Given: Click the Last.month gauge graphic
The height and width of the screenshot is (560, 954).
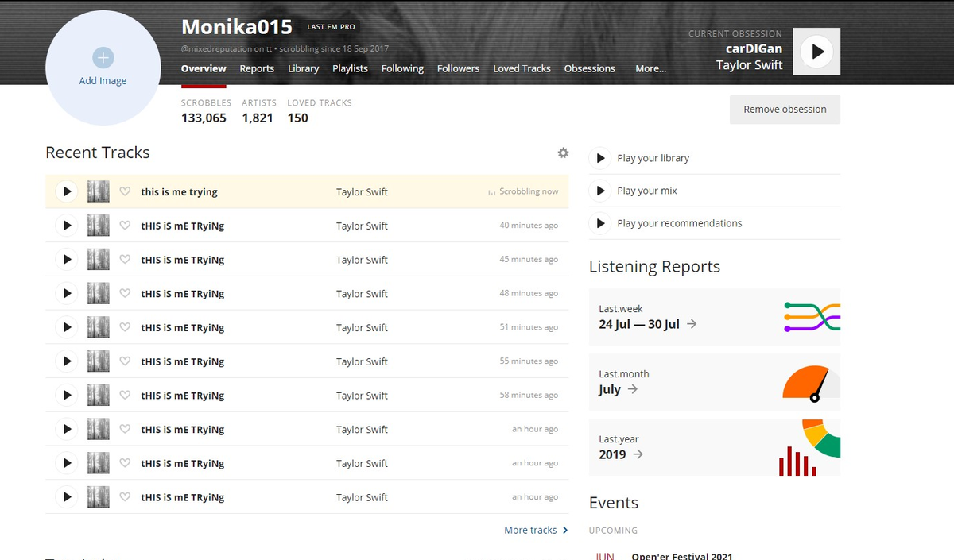Looking at the screenshot, I should 812,383.
